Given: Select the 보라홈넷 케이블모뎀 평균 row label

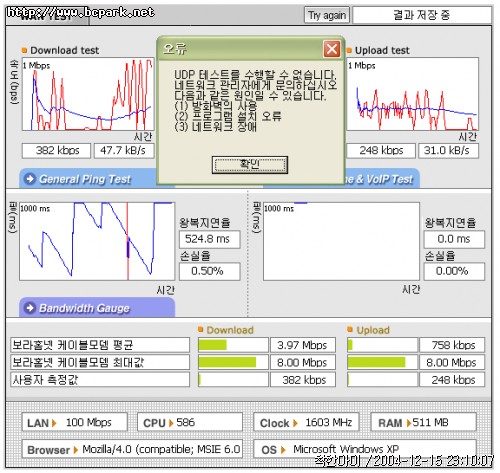Looking at the screenshot, I should coord(100,345).
